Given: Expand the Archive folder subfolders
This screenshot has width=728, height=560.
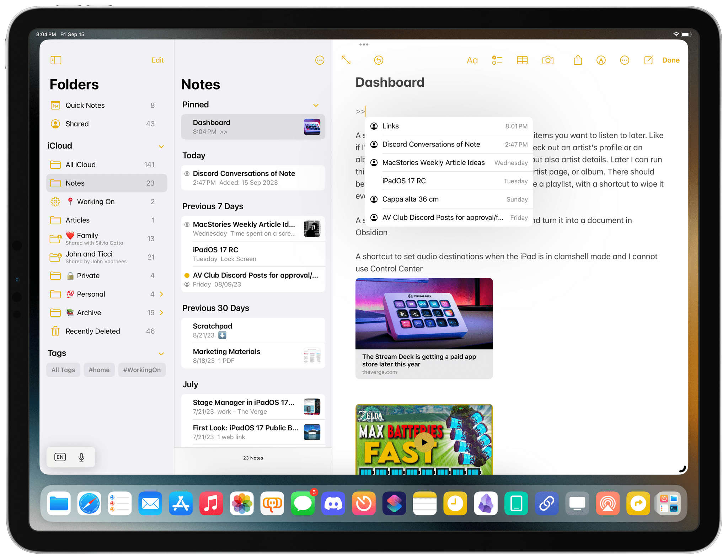Looking at the screenshot, I should point(162,312).
